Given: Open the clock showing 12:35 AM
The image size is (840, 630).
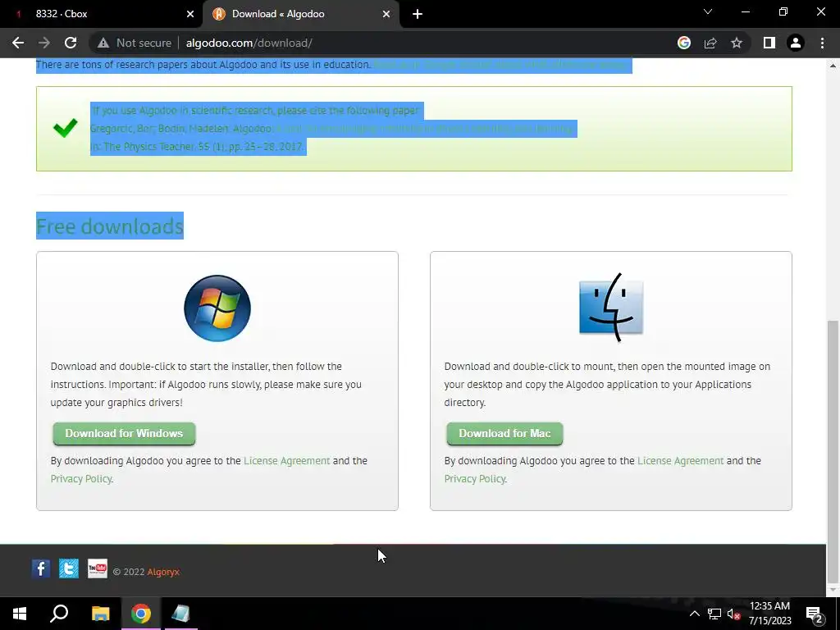Looking at the screenshot, I should pos(769,614).
